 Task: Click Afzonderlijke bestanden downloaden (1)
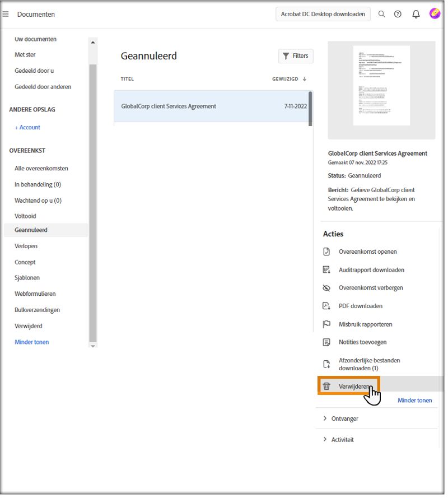(x=369, y=364)
